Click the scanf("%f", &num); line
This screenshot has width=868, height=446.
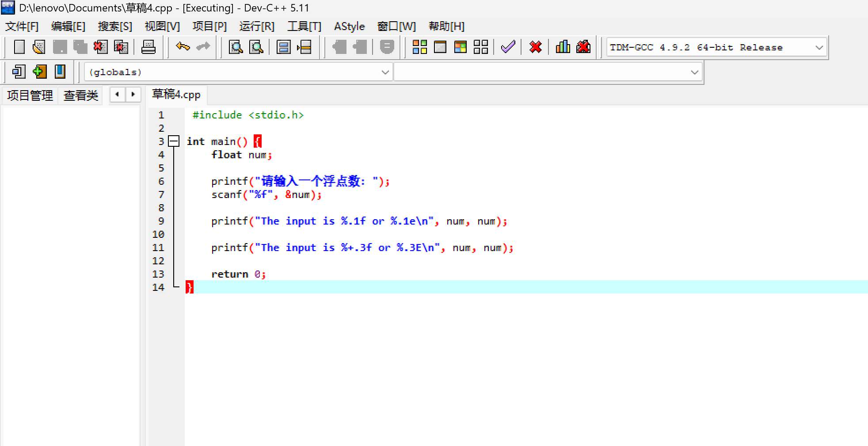[266, 194]
